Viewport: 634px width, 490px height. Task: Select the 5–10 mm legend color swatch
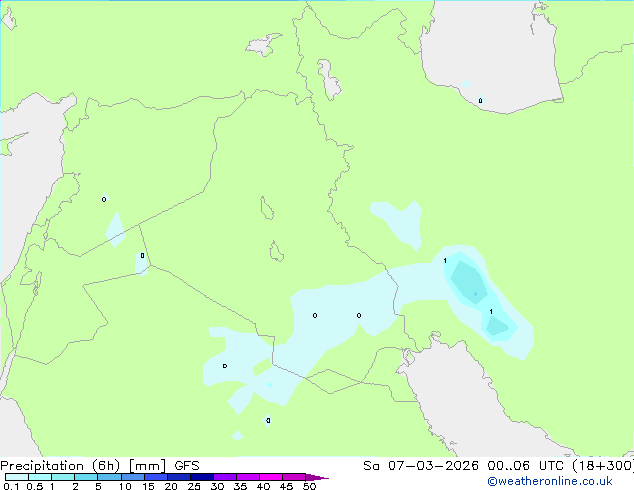109,477
